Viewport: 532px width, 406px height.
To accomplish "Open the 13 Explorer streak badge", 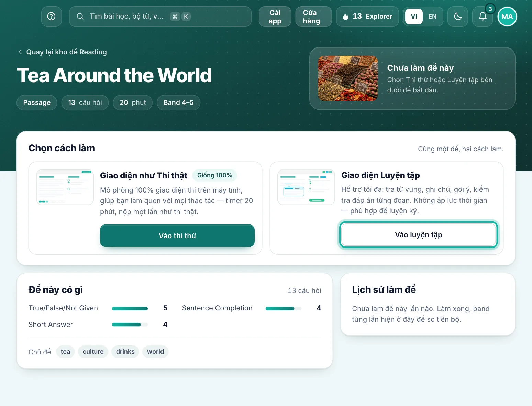I will tap(367, 17).
